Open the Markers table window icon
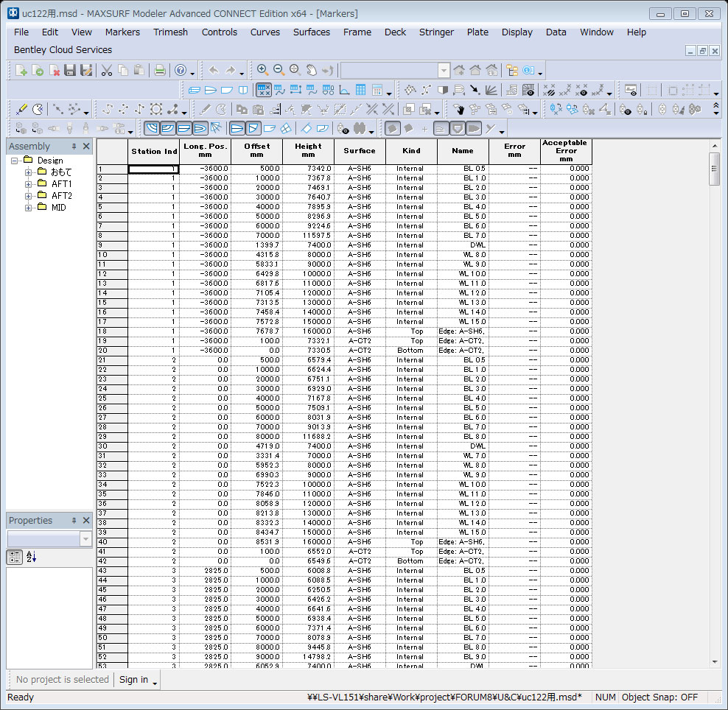This screenshot has width=728, height=710. coord(264,91)
